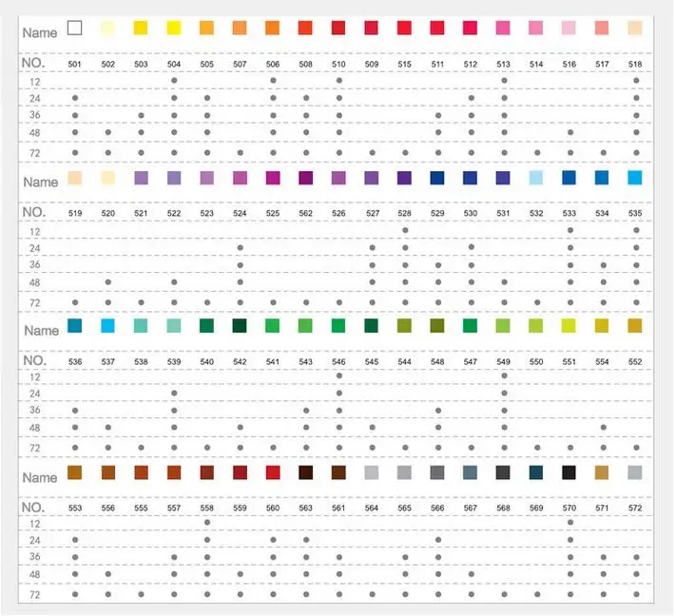
Task: Choose the salmon swatch above number 517
Action: 602,28
